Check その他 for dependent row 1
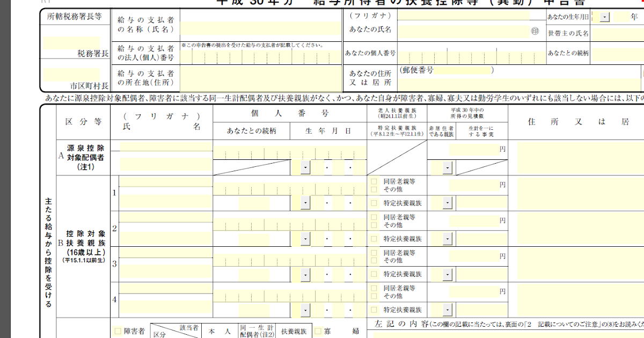Image resolution: width=644 pixels, height=338 pixels. (374, 189)
